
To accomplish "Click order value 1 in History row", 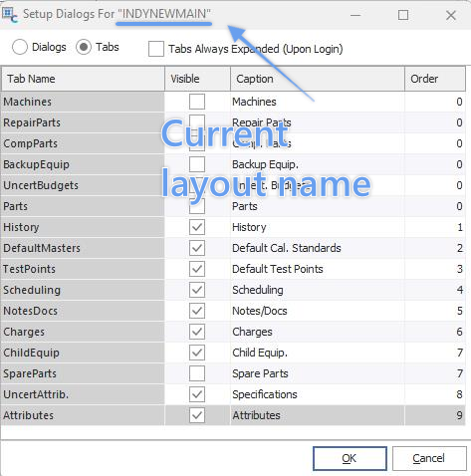I will (435, 227).
